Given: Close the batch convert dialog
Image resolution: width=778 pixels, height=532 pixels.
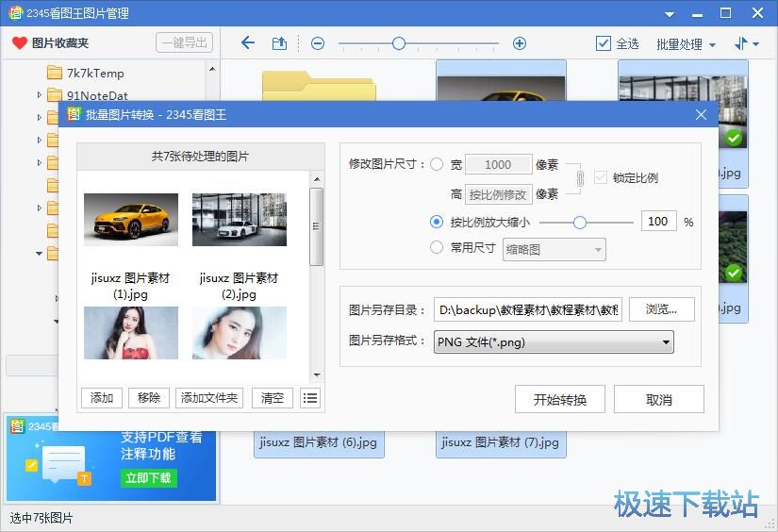Looking at the screenshot, I should pyautogui.click(x=701, y=115).
